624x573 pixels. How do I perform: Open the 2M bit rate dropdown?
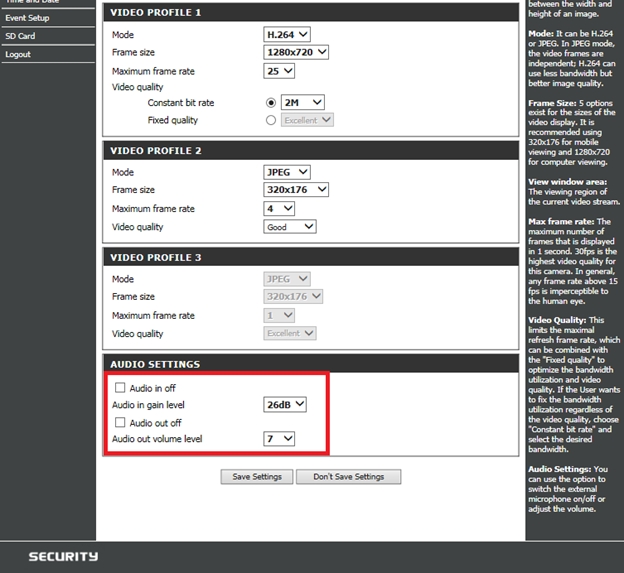tap(303, 103)
